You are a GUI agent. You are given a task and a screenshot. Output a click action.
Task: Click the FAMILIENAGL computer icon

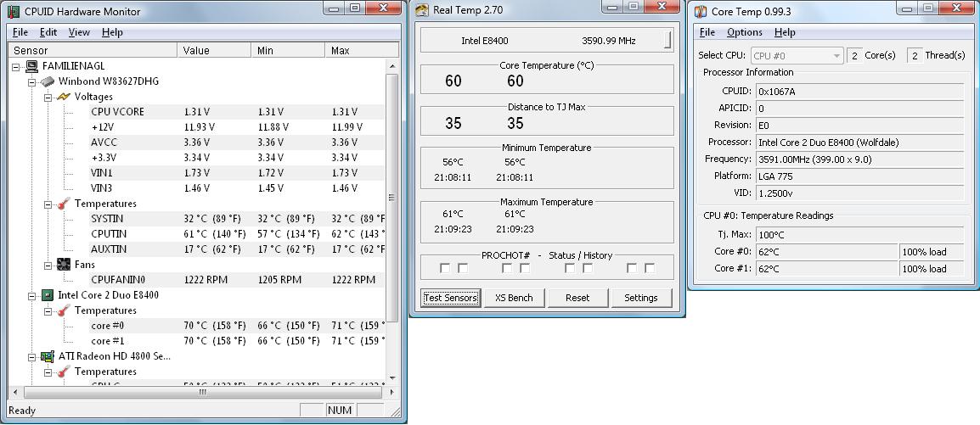[32, 66]
